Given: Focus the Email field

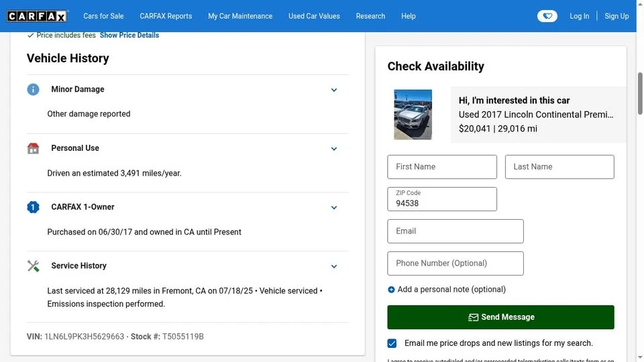Looking at the screenshot, I should click(x=455, y=231).
